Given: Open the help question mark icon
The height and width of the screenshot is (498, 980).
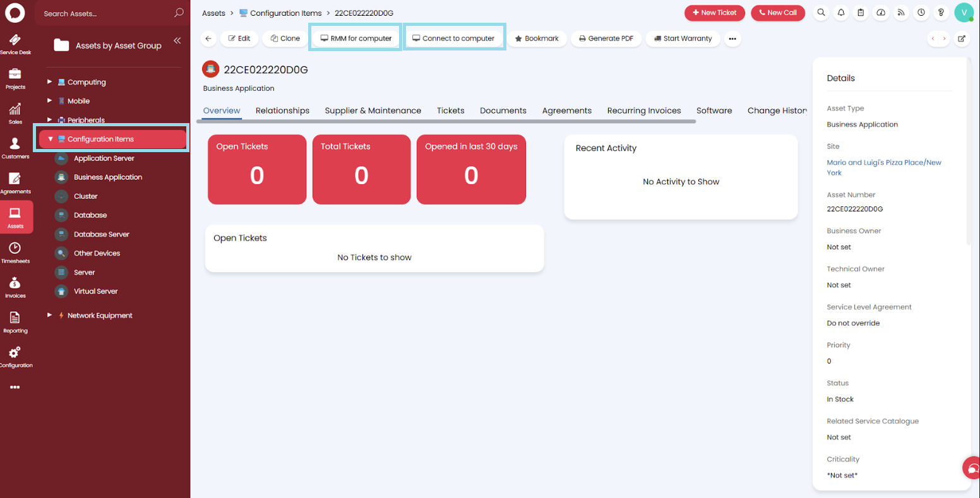Looking at the screenshot, I should [x=941, y=13].
